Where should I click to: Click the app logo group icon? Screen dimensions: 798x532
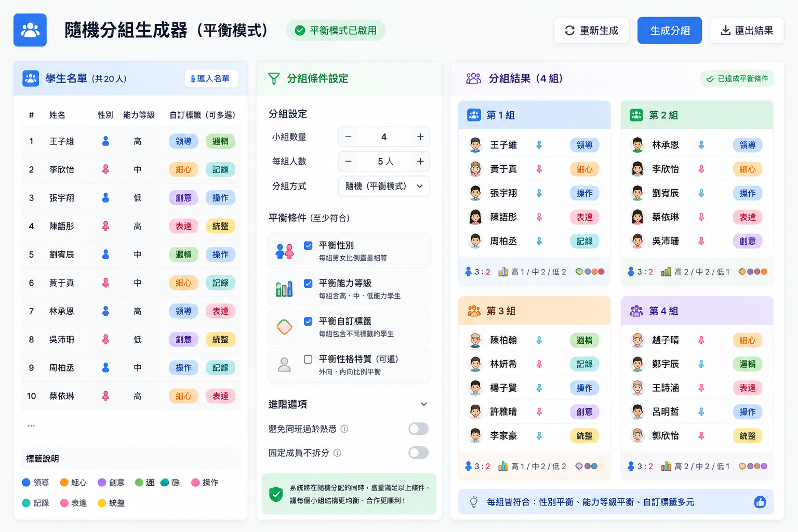tap(30, 30)
